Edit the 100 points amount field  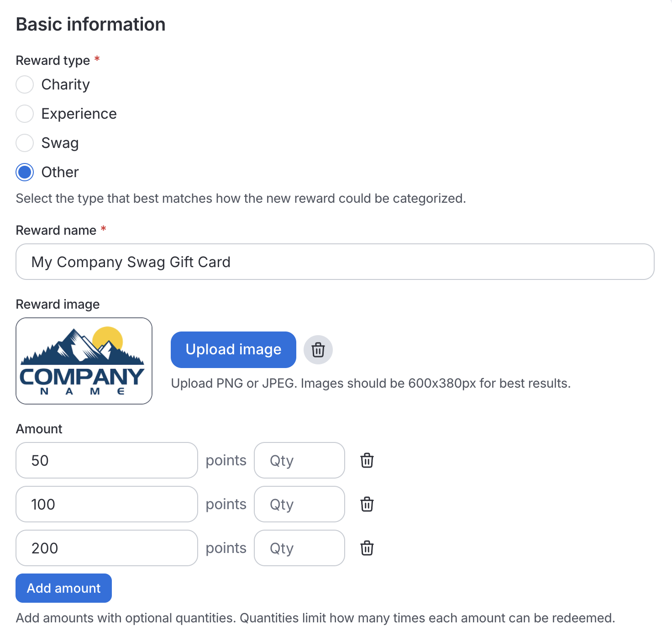[106, 504]
